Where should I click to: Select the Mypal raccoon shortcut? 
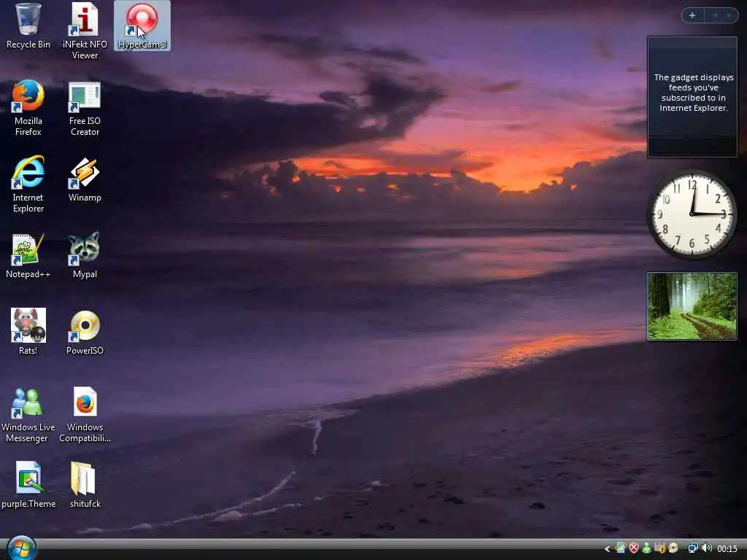coord(85,256)
